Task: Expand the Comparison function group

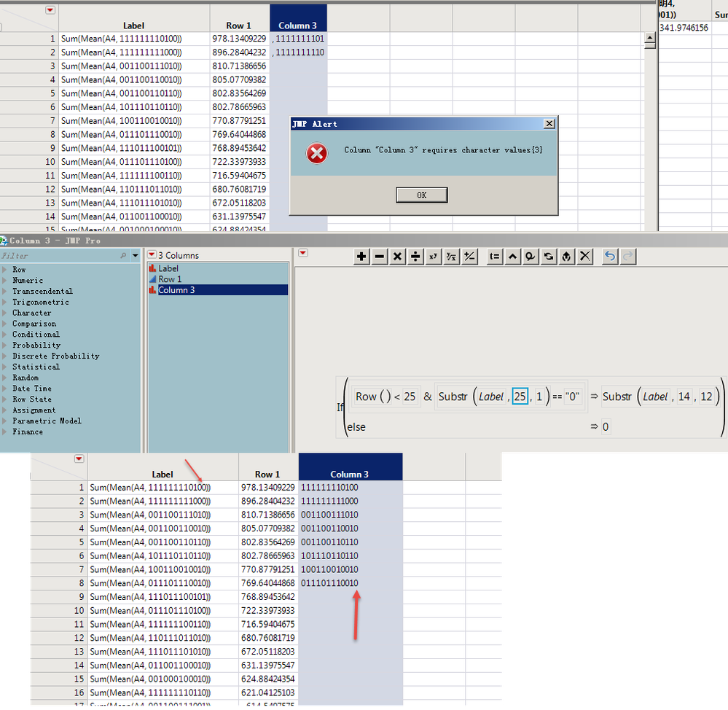Action: point(4,323)
